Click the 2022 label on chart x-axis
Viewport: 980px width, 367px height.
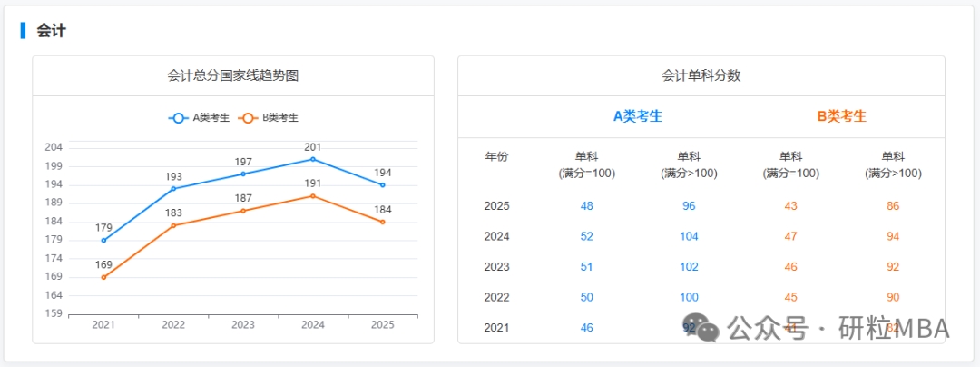coord(173,325)
